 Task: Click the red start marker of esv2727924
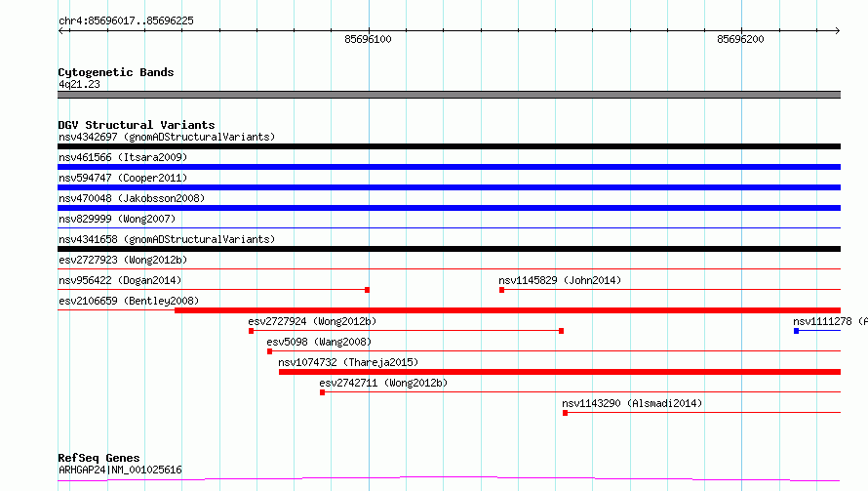tap(252, 331)
